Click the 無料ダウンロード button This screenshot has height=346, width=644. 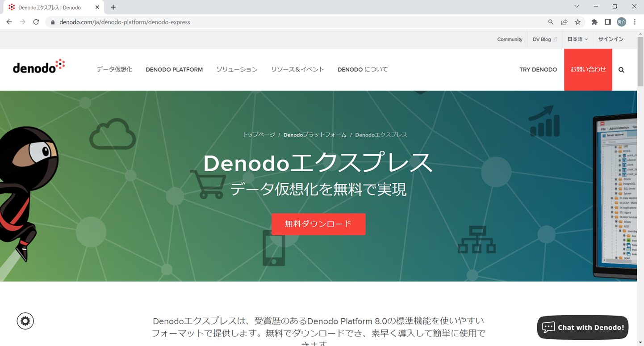[x=318, y=224]
